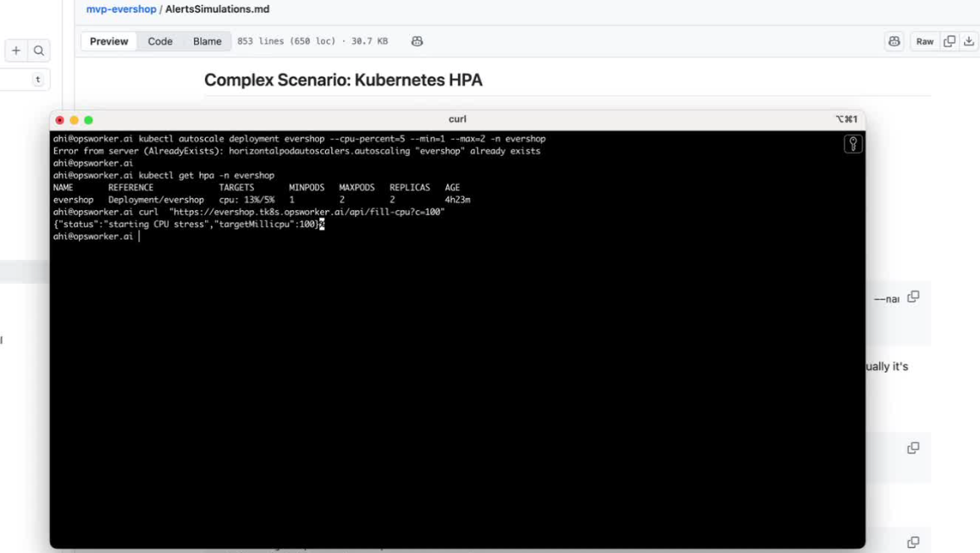Switch to the Code tab

click(160, 41)
